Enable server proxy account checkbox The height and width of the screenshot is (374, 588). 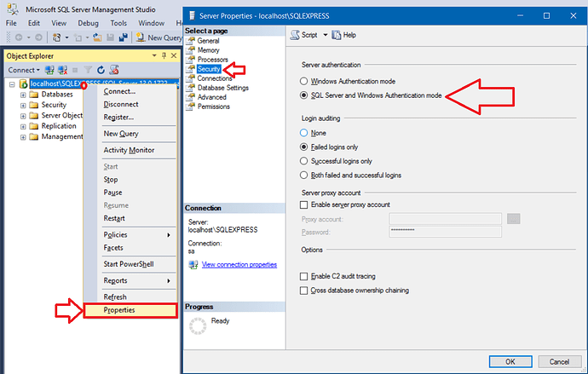pos(306,204)
